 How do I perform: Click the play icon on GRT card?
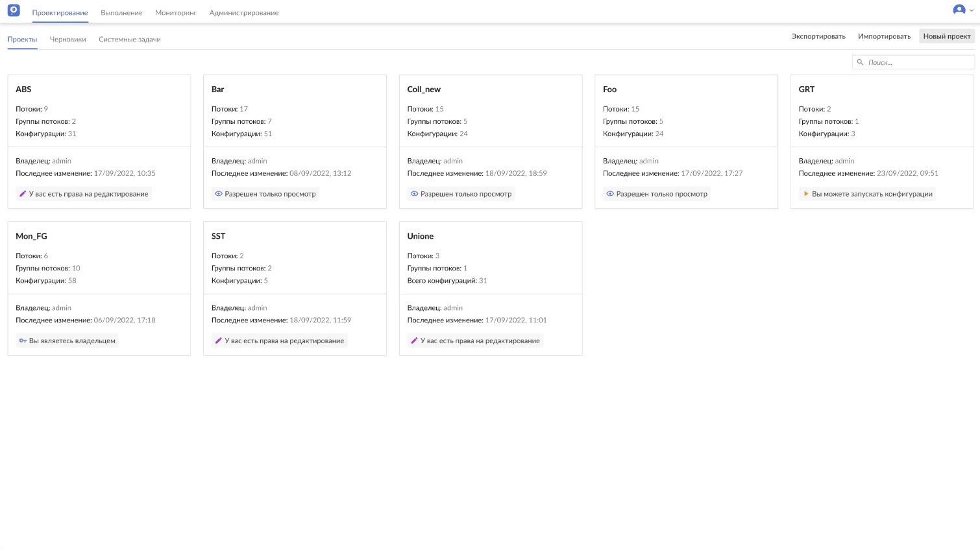point(806,194)
